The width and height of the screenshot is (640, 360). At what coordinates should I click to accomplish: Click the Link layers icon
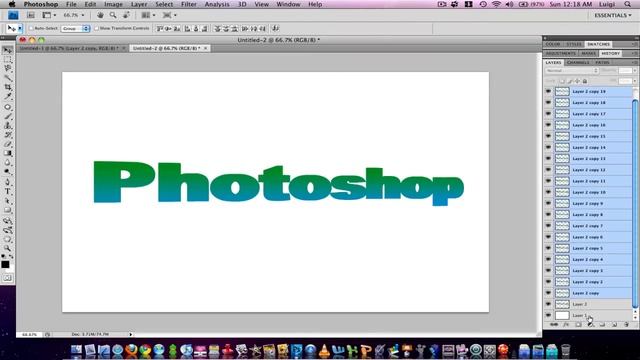click(x=554, y=324)
